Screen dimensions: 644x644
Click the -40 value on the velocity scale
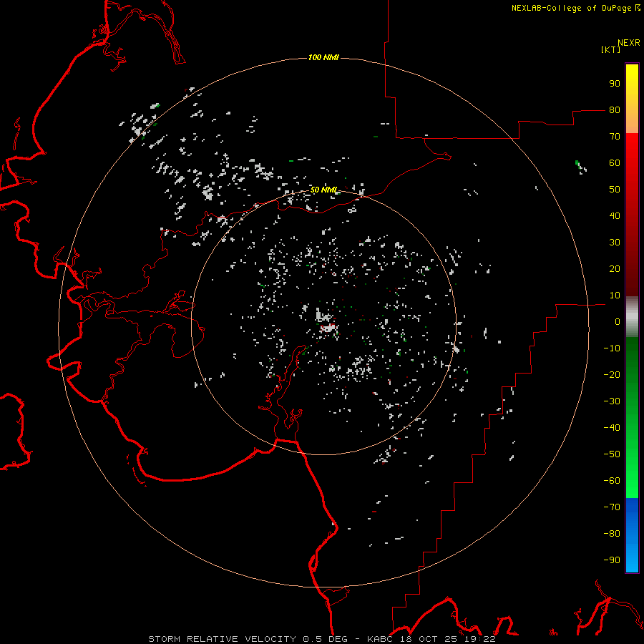coord(612,428)
